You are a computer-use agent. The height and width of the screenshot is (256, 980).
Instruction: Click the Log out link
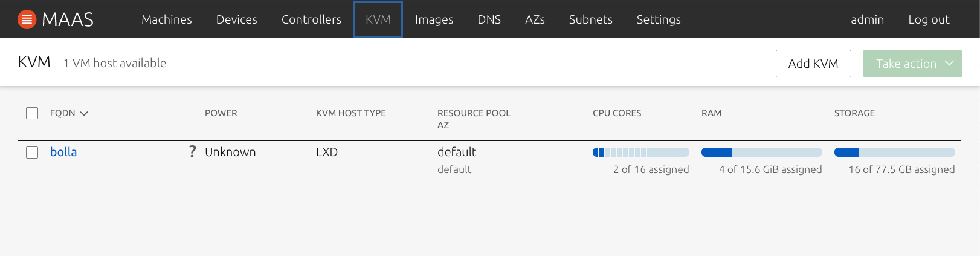[929, 19]
